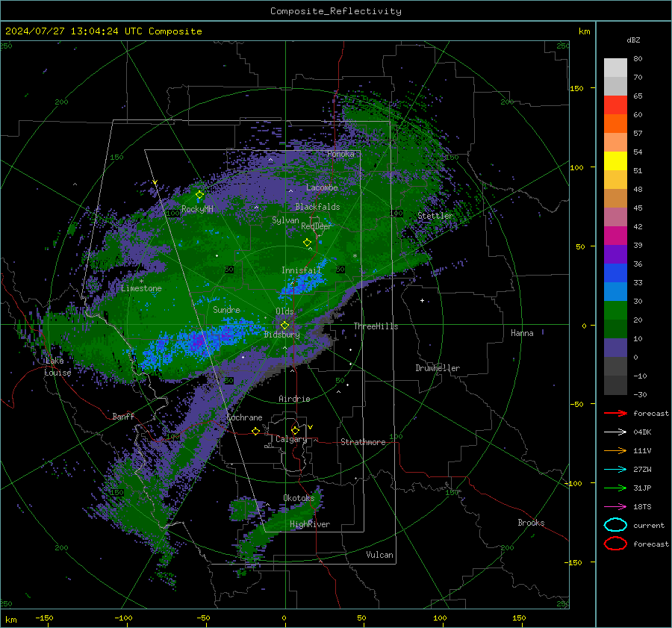Click the Banff label
This screenshot has height=628, width=672.
tap(123, 417)
